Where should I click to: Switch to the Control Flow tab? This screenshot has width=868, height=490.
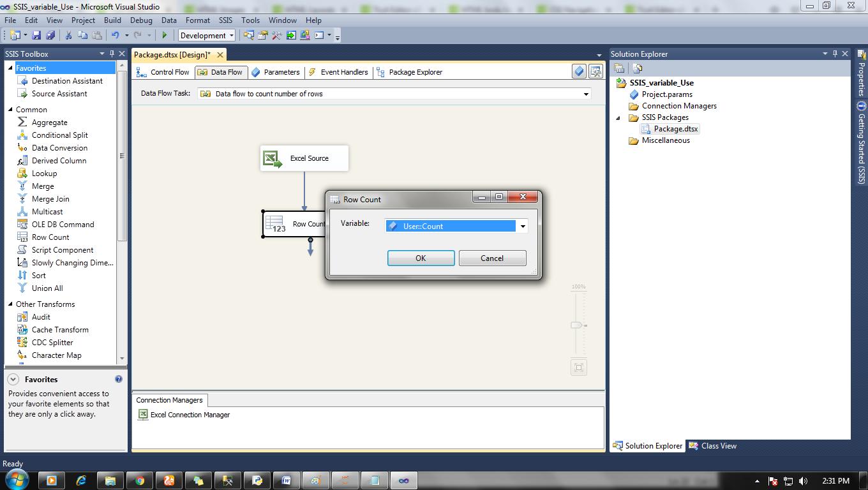point(163,72)
